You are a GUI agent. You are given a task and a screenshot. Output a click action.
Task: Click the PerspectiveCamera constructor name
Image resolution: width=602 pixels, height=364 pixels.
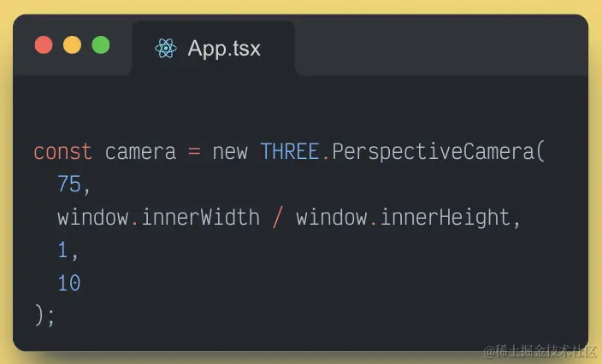(431, 152)
